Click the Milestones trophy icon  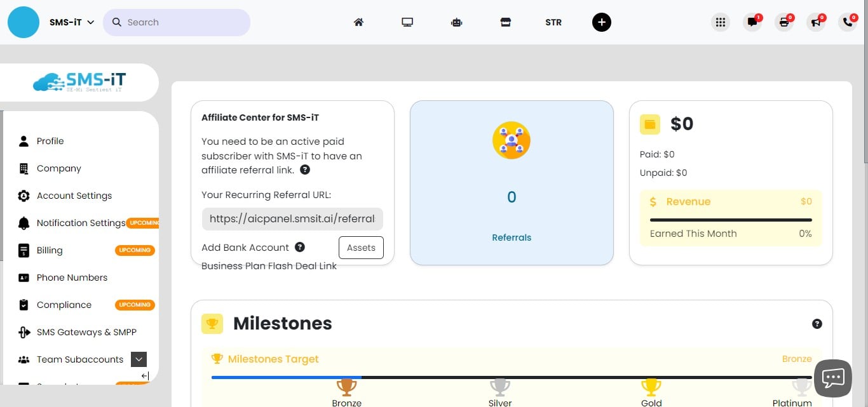point(212,323)
